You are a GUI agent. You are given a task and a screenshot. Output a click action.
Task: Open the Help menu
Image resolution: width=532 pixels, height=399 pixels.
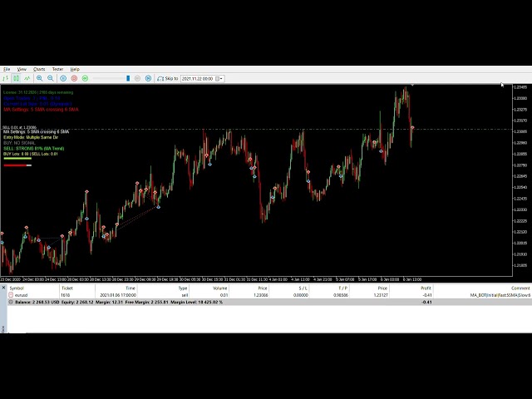[75, 69]
